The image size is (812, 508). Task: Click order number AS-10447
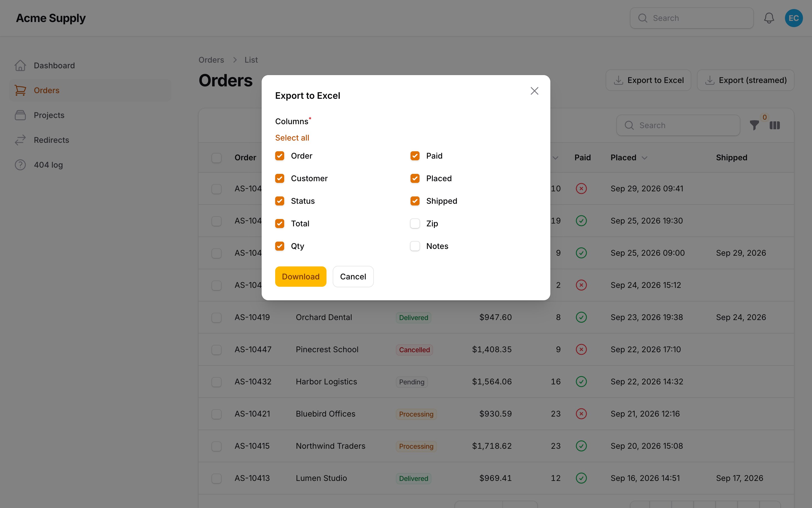pos(253,349)
